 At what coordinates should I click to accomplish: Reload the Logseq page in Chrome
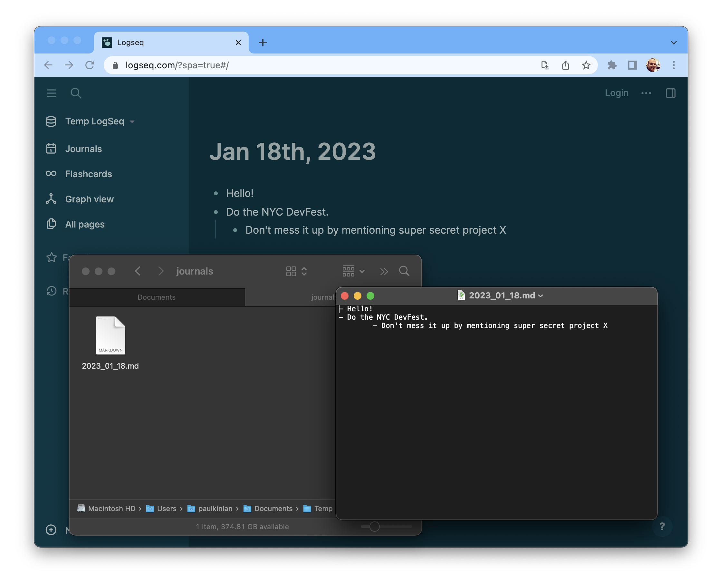90,65
